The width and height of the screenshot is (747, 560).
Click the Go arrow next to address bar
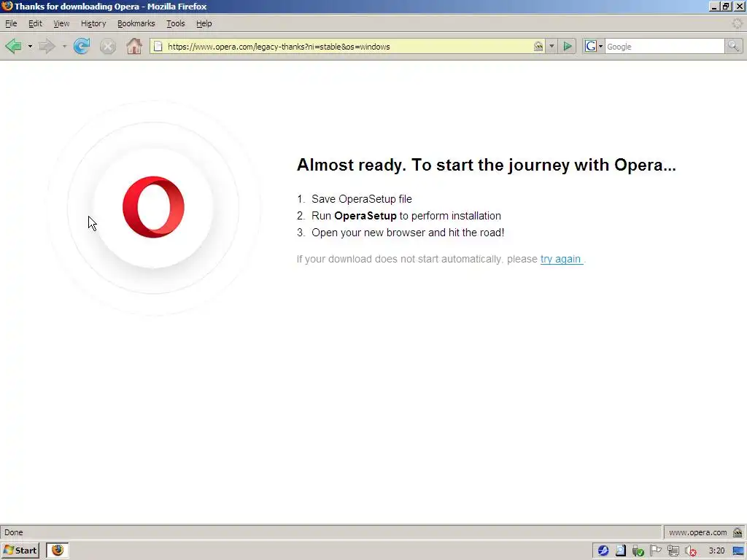[568, 46]
